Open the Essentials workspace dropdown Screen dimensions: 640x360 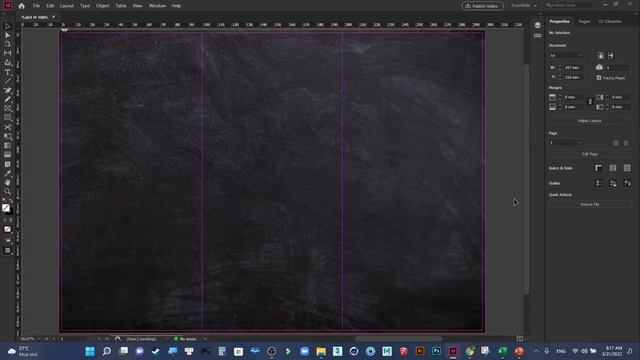524,6
